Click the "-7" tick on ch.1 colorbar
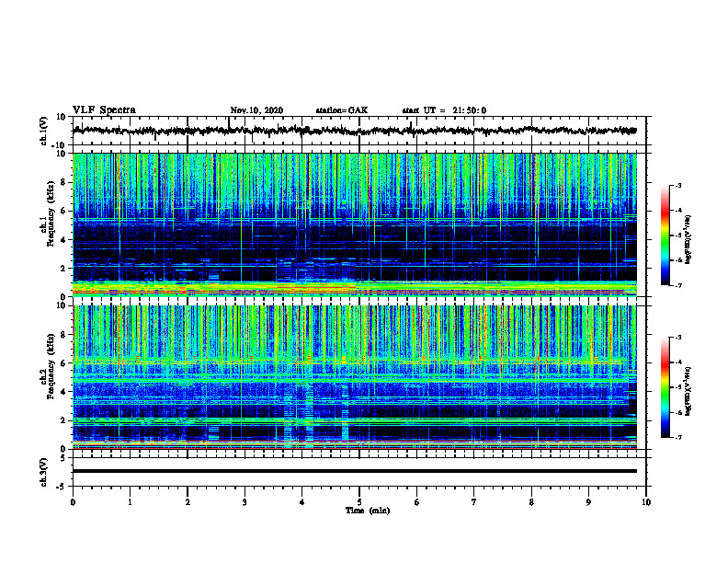This screenshot has width=728, height=563. point(678,285)
